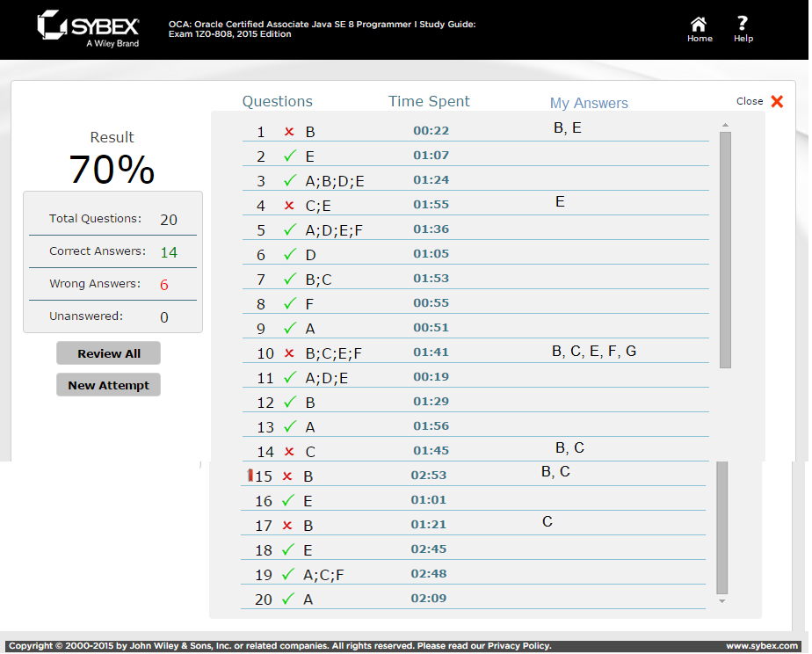Click the green check for question 13
This screenshot has height=654, width=812.
[290, 426]
